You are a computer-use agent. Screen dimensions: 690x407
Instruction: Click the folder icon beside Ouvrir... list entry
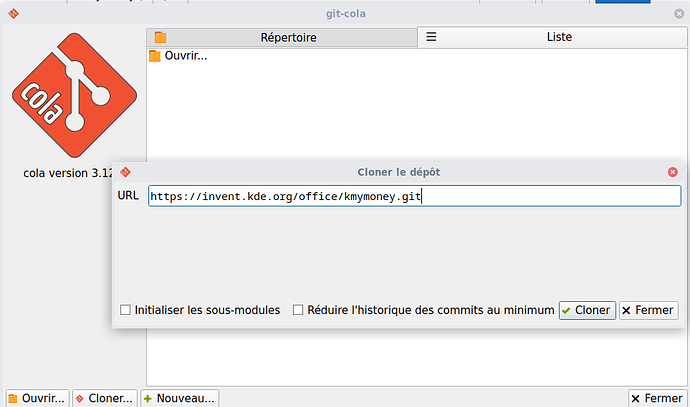coord(154,56)
